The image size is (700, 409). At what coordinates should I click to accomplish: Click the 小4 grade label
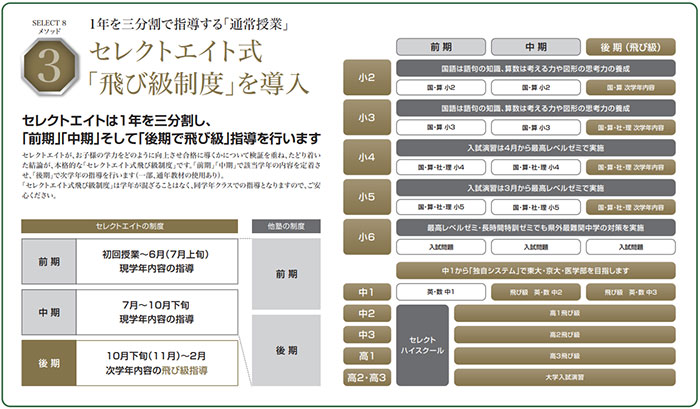click(367, 157)
